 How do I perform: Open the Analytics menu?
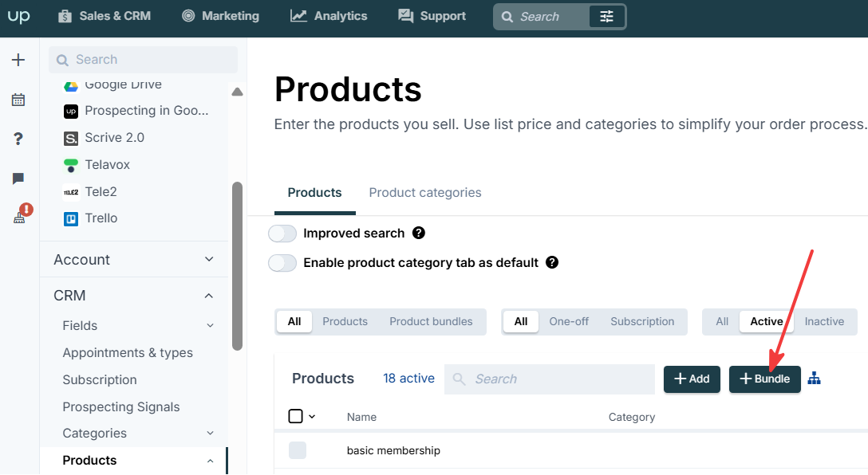(x=329, y=16)
